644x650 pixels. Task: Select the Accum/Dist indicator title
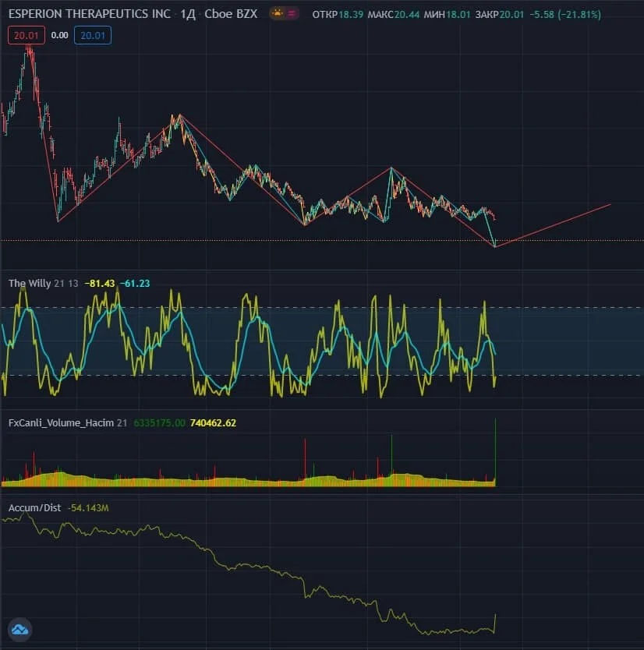(x=34, y=508)
